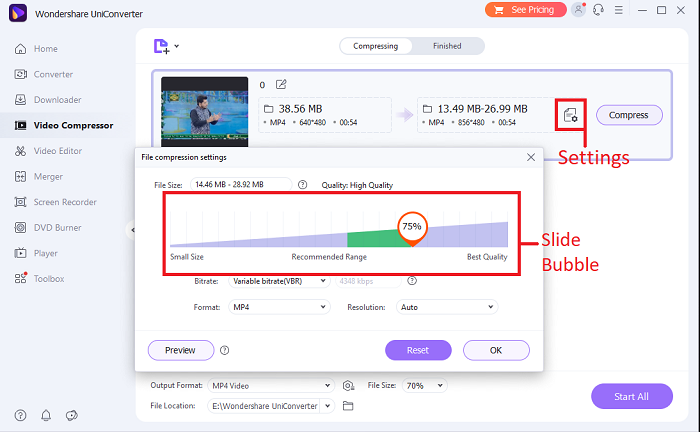
Task: Open the File Size 70% dropdown
Action: (425, 386)
